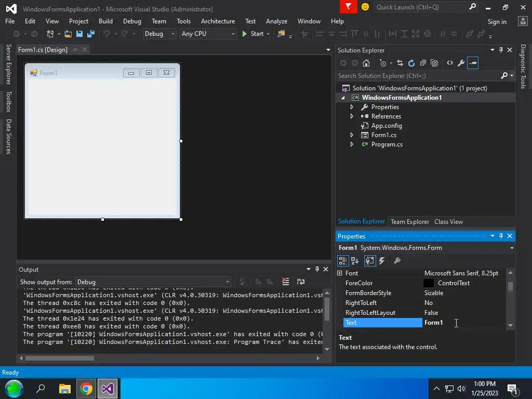Select App.config in Solution Explorer
The width and height of the screenshot is (532, 399).
click(387, 126)
